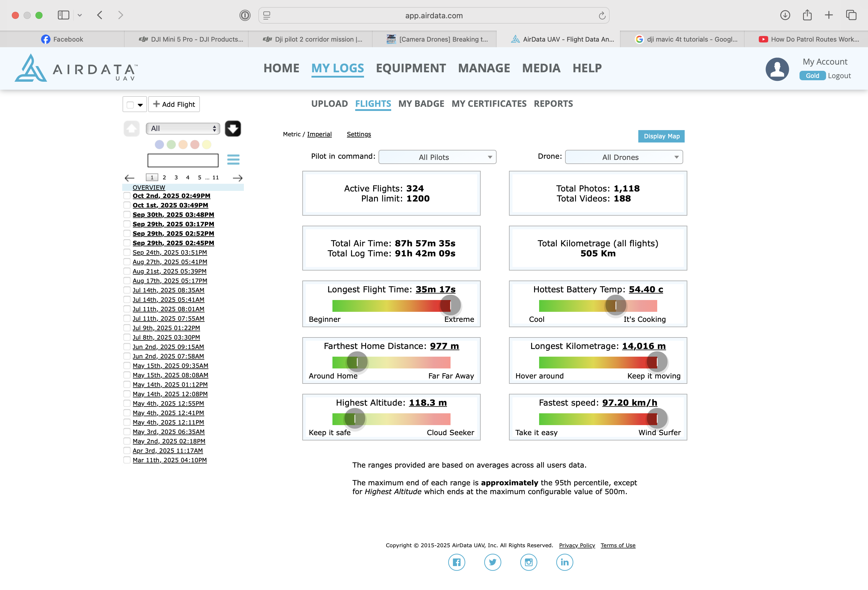Check the Oct 2nd, 2025 02:49PM flight
The image size is (868, 590).
pos(127,196)
